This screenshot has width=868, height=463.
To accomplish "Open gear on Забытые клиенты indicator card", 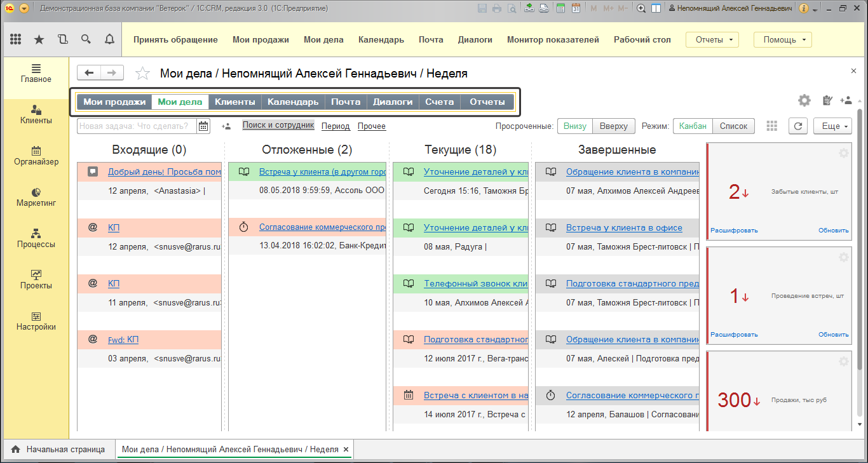I will [844, 152].
